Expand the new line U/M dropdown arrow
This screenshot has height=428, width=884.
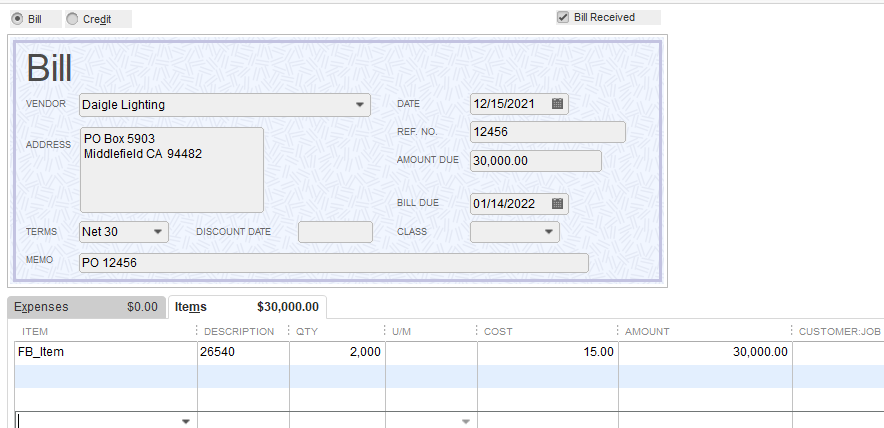466,421
